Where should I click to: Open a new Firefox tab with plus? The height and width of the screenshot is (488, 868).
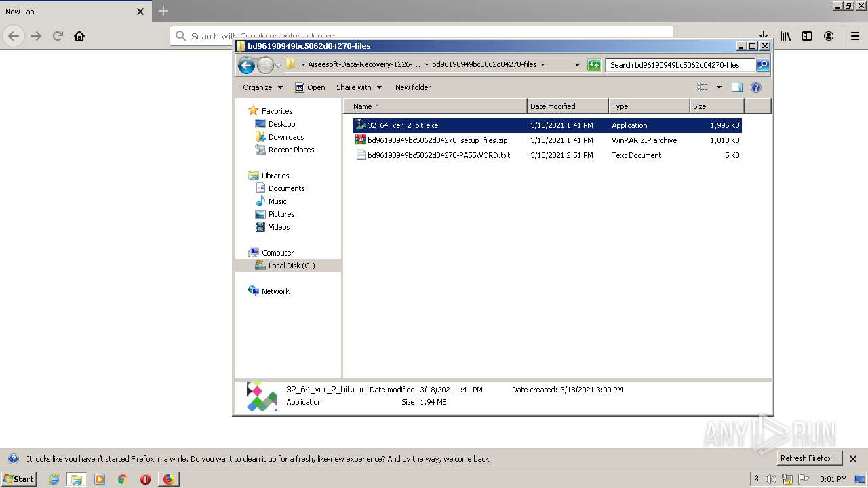pos(163,11)
